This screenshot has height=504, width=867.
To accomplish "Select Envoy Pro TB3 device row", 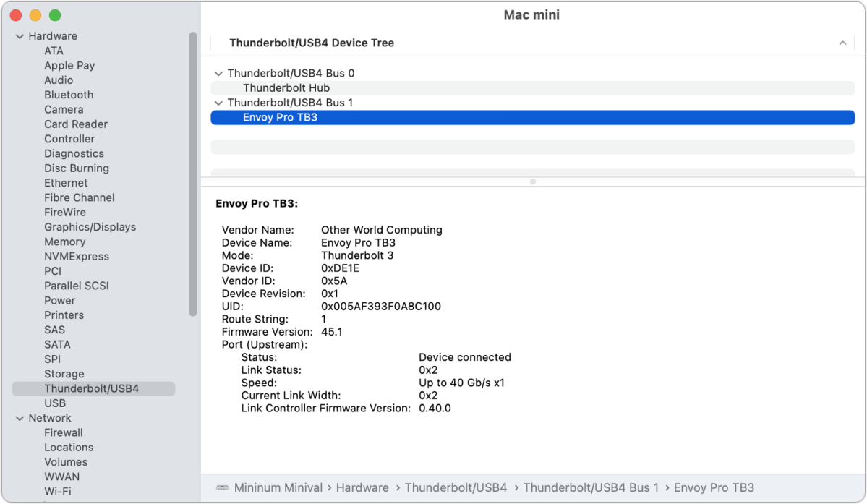I will [x=532, y=117].
